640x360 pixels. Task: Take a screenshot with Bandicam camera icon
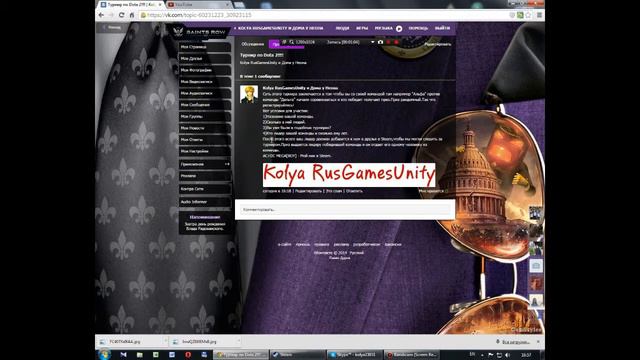pos(380,42)
